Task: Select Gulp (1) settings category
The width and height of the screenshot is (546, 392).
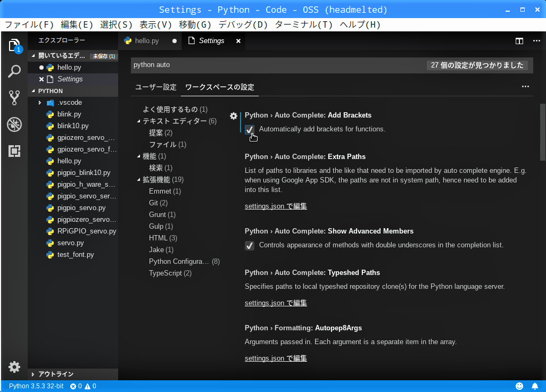Action: coord(161,226)
